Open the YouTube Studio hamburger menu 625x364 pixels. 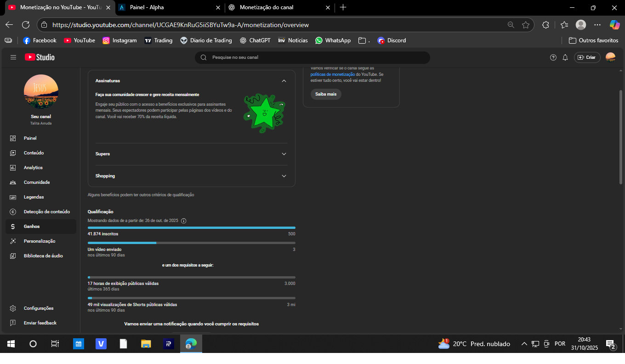13,57
